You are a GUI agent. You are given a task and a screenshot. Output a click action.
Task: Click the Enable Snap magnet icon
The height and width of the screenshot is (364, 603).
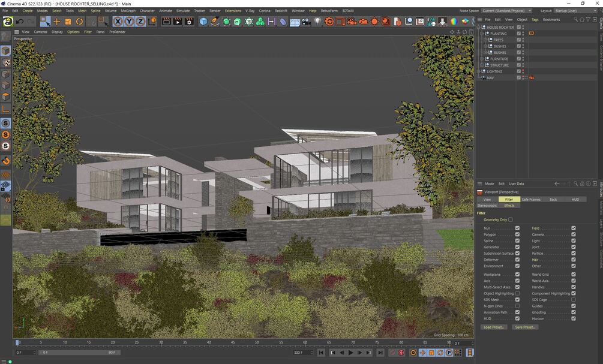click(6, 161)
